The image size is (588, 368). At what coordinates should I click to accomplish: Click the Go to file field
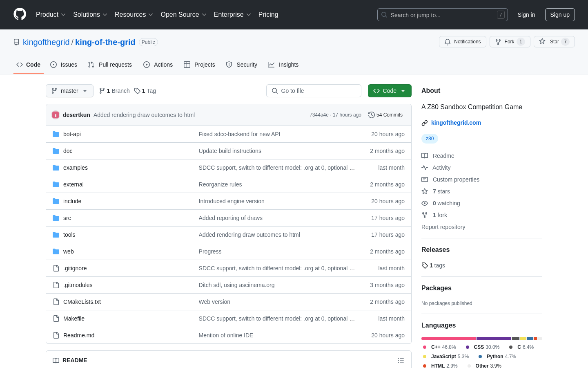tap(314, 91)
